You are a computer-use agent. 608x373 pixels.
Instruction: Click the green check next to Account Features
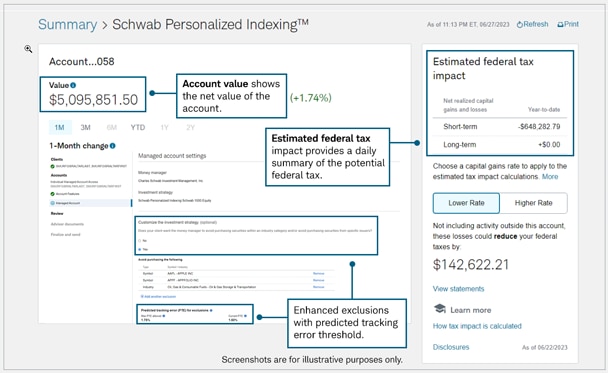[x=52, y=194]
